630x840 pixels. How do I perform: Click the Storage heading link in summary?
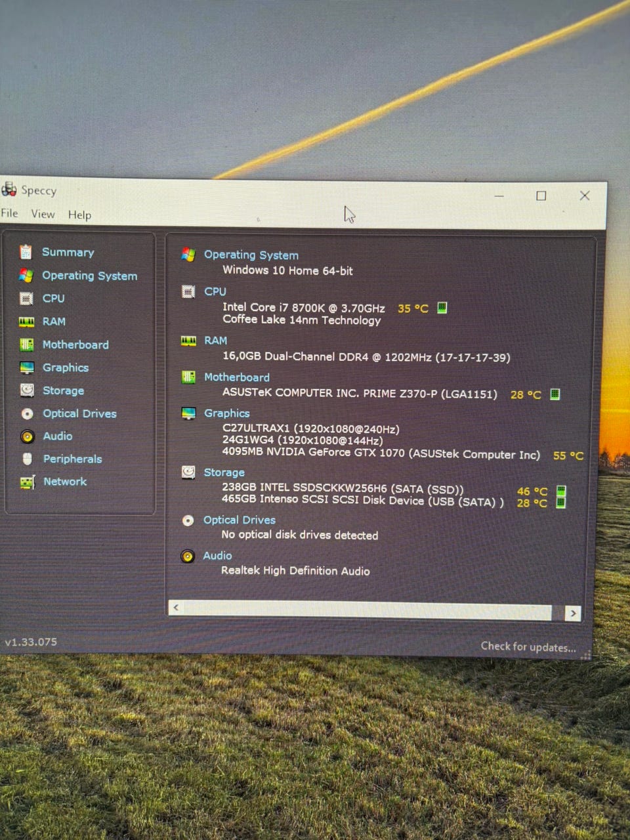[224, 472]
